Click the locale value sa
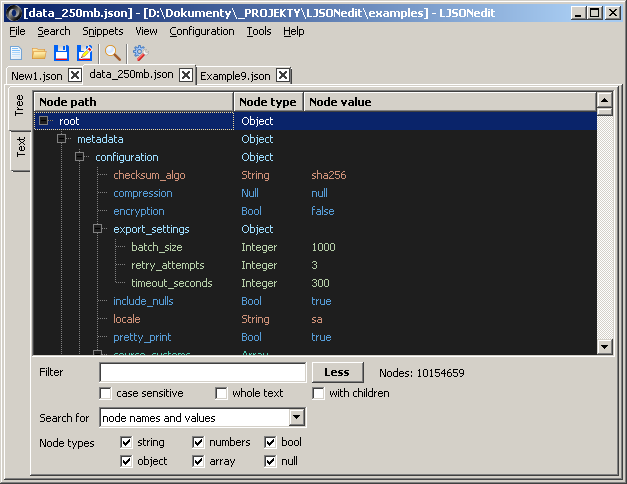627x484 pixels. coord(317,319)
